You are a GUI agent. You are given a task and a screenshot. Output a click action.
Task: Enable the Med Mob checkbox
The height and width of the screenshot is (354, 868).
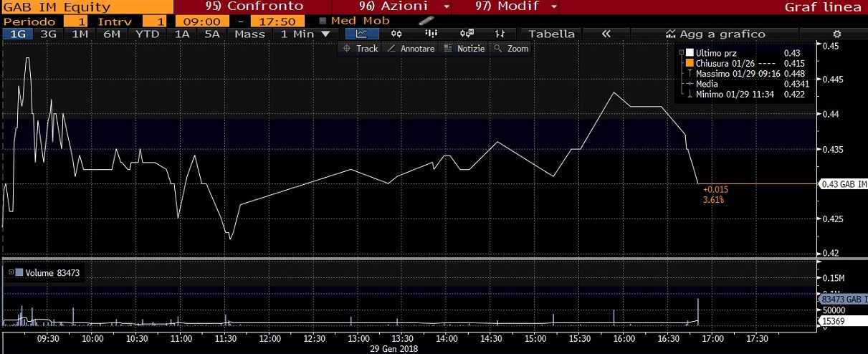coord(323,21)
